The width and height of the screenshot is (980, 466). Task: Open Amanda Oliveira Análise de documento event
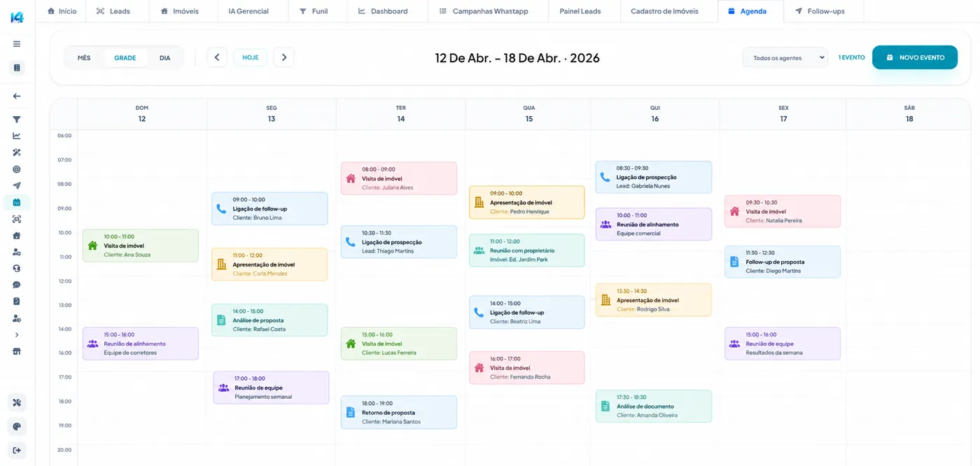(654, 407)
